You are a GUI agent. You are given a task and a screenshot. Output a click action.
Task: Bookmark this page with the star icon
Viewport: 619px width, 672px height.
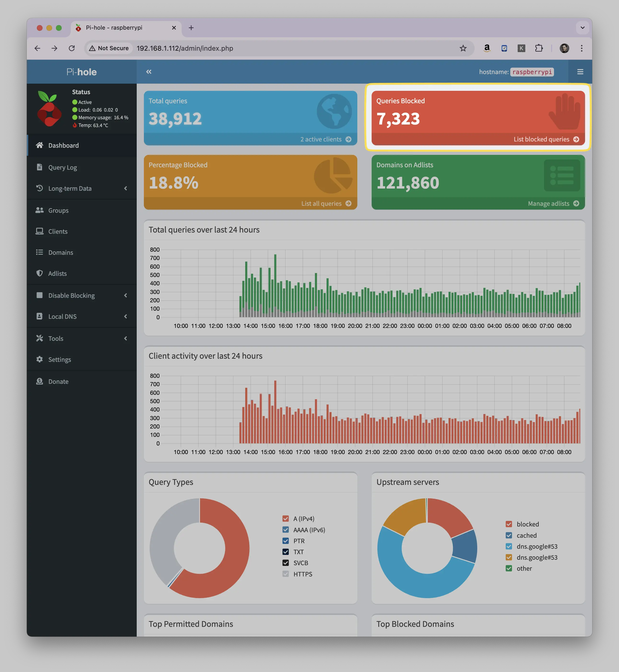463,48
